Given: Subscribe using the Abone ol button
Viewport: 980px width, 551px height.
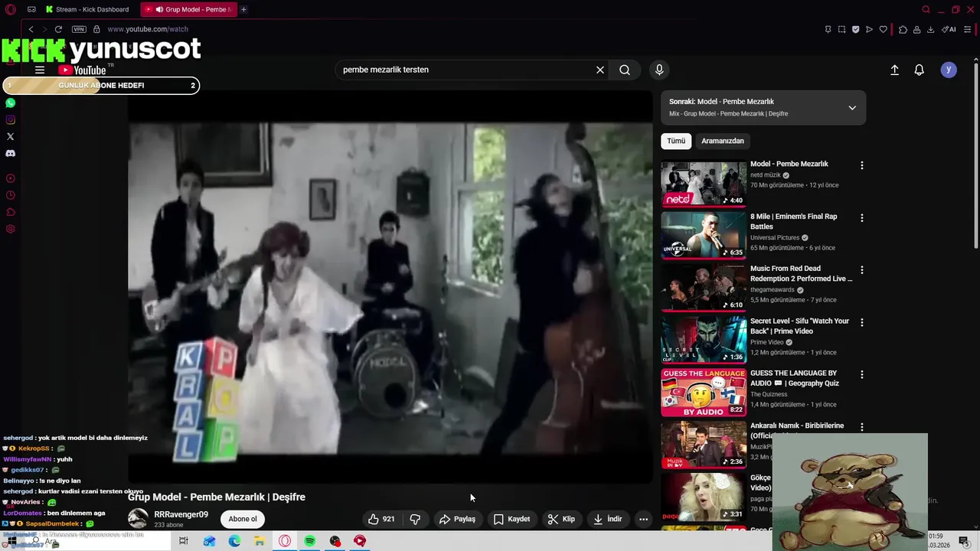Looking at the screenshot, I should click(243, 519).
